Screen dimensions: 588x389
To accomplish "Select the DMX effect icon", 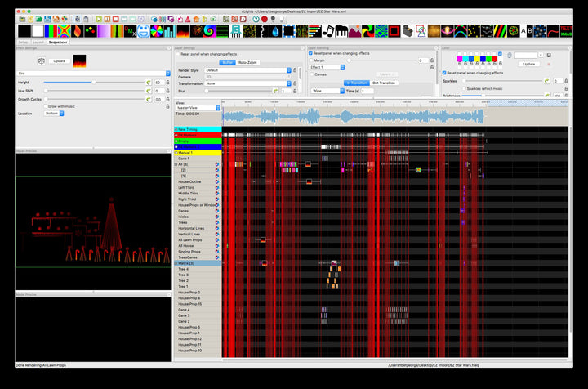I will click(130, 31).
